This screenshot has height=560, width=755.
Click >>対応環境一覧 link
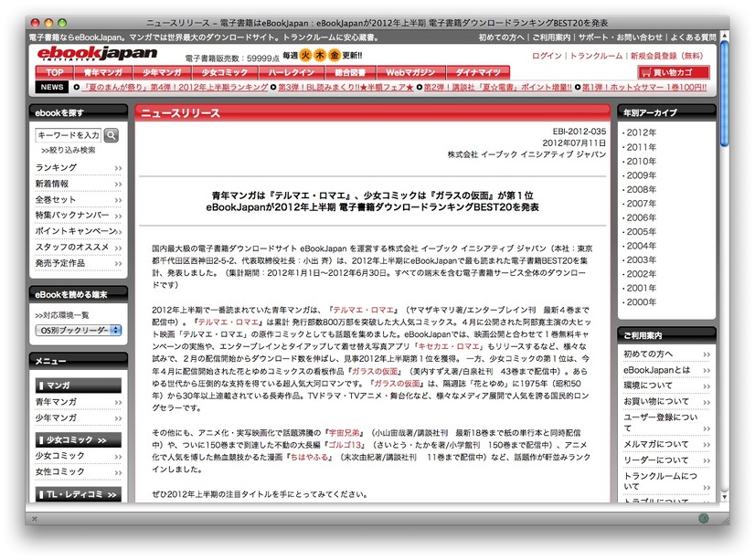tap(62, 315)
